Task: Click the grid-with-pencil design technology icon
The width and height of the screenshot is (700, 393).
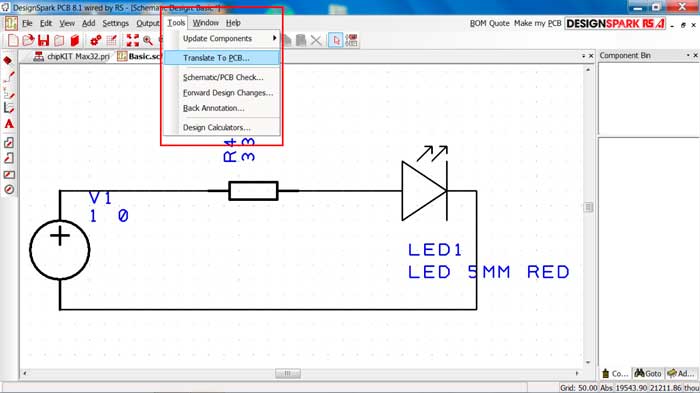Action: tap(111, 41)
